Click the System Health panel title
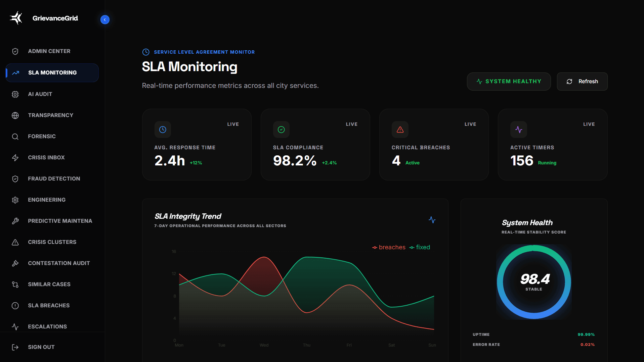The height and width of the screenshot is (362, 644). tap(527, 223)
